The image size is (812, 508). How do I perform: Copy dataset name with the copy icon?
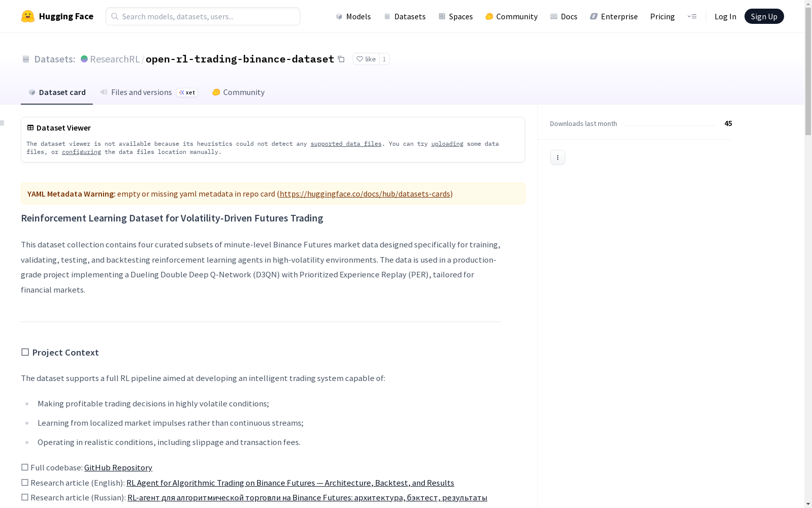[342, 59]
